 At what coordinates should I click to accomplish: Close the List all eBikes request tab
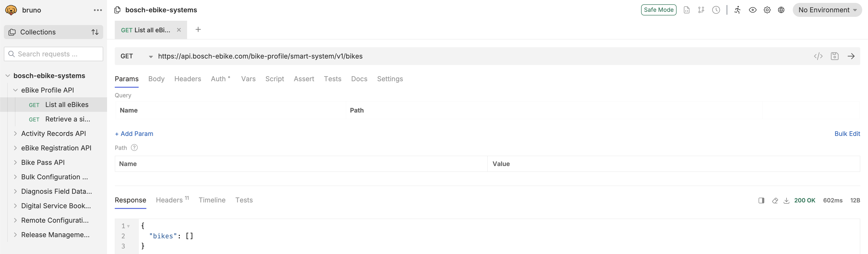click(179, 30)
